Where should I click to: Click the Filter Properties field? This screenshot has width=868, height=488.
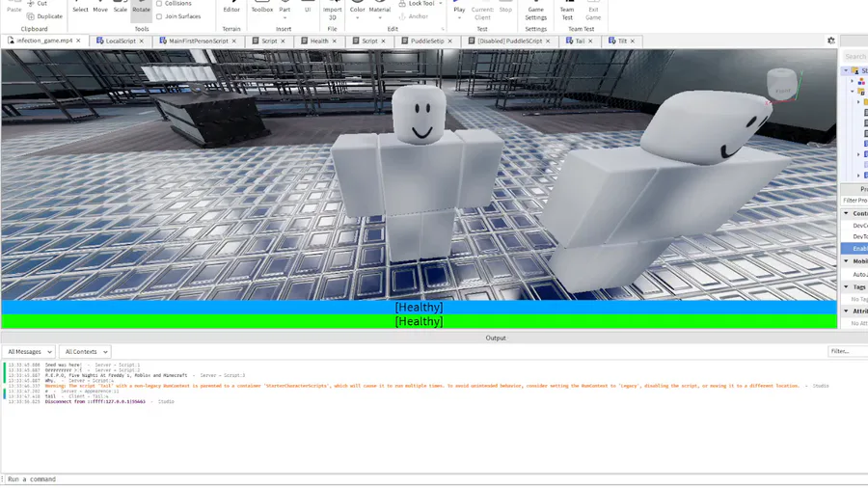tap(854, 201)
